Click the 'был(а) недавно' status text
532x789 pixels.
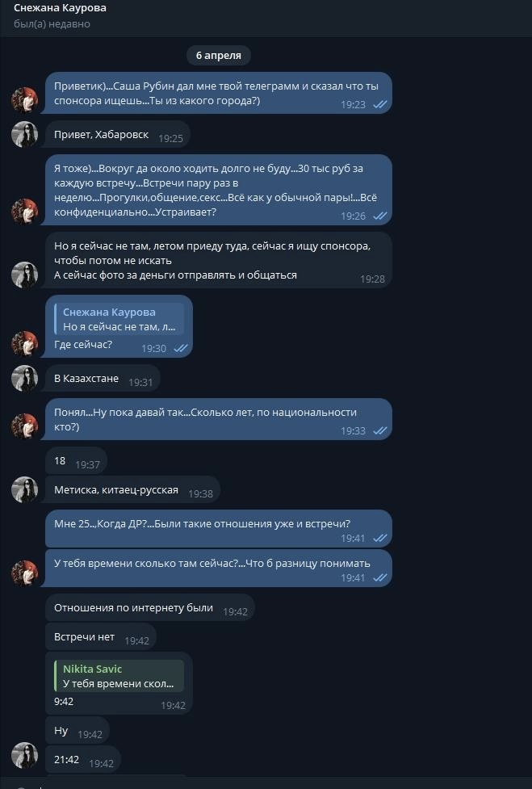point(52,24)
